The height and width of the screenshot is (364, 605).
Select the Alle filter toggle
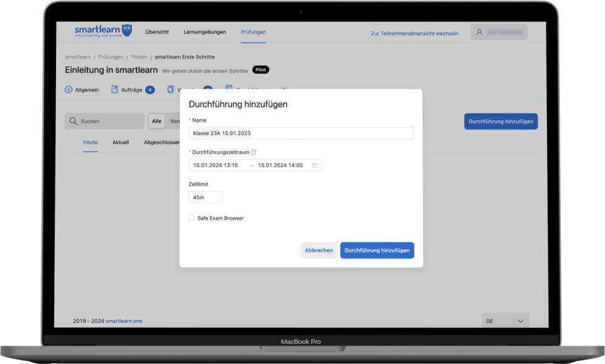pos(157,121)
